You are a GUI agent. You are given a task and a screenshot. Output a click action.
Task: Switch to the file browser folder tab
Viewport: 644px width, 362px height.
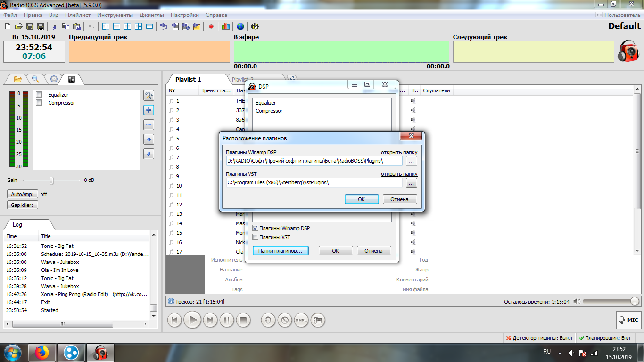[18, 79]
